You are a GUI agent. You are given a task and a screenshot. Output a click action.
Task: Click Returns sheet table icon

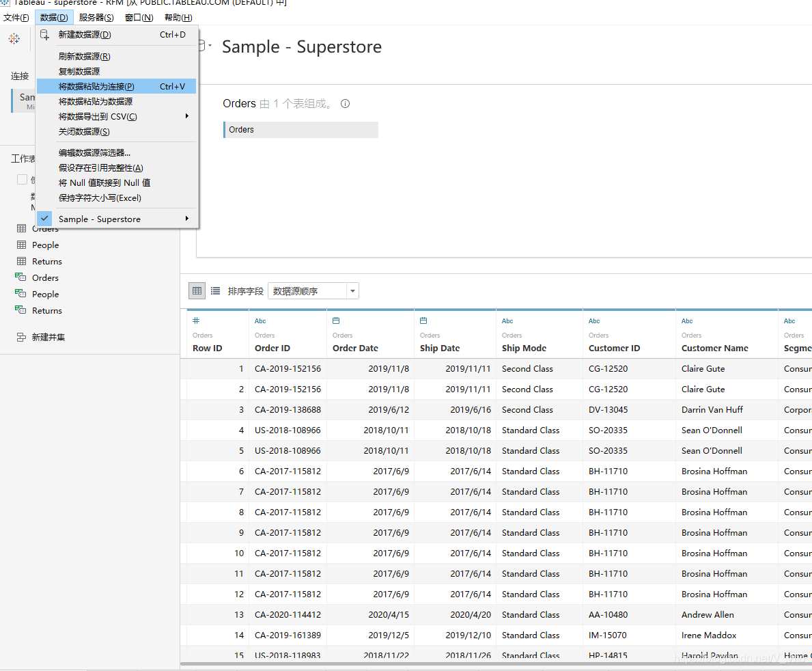coord(21,261)
